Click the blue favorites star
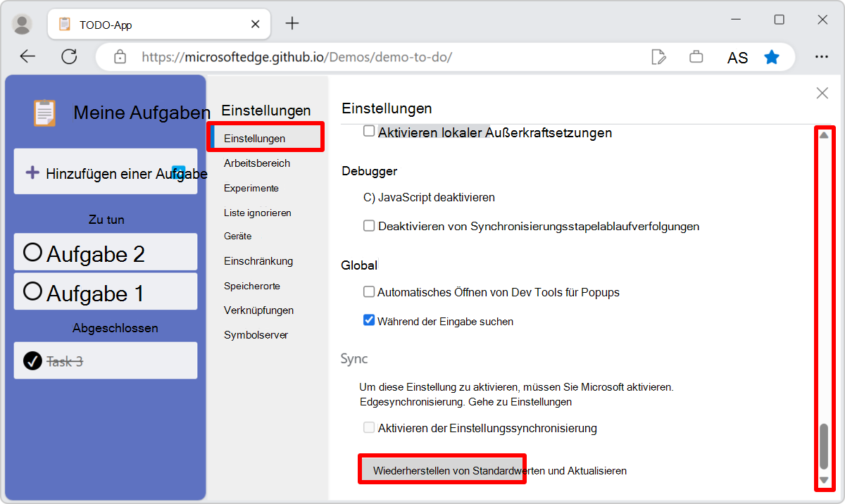The image size is (845, 504). (772, 57)
